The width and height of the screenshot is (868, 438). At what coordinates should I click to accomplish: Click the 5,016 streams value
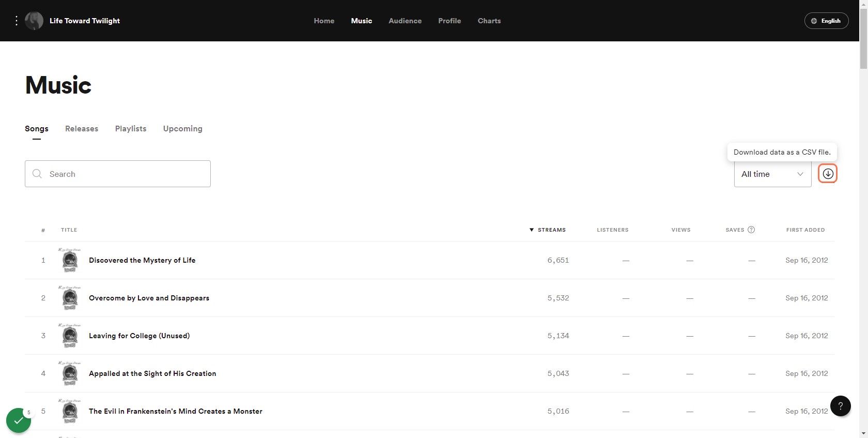558,411
